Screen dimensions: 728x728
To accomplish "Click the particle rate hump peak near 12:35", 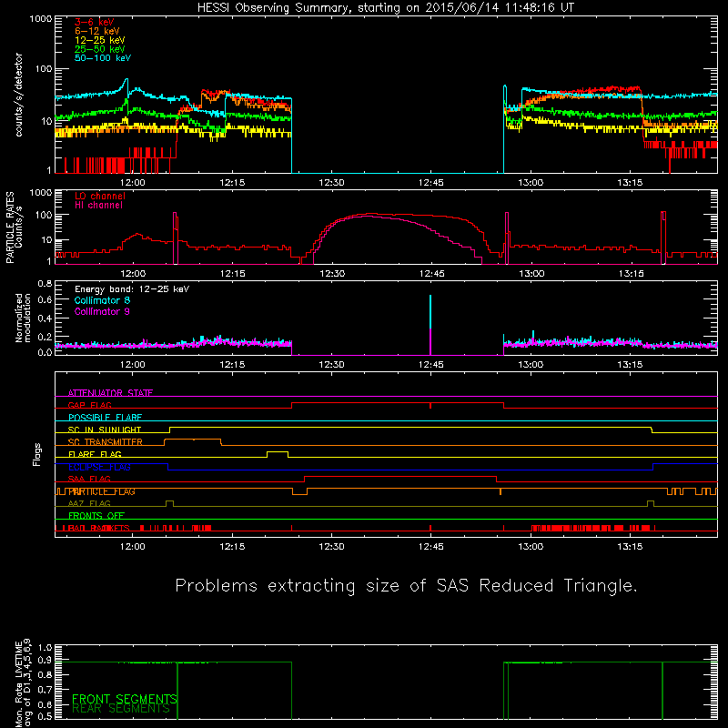I will click(369, 214).
